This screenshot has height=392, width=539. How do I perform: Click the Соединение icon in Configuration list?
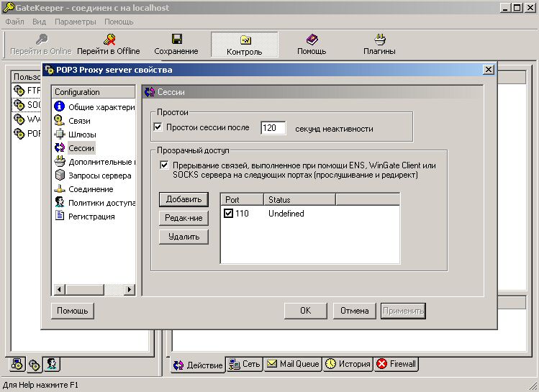coord(60,188)
